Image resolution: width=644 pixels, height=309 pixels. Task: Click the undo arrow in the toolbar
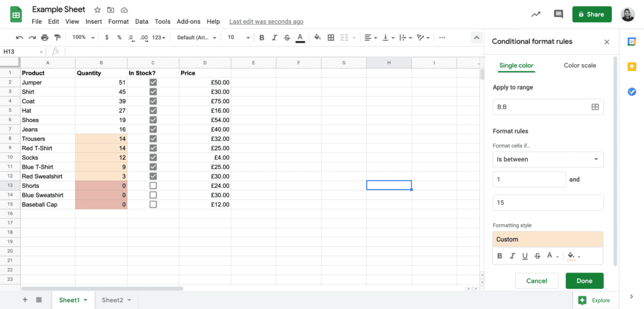[x=20, y=38]
